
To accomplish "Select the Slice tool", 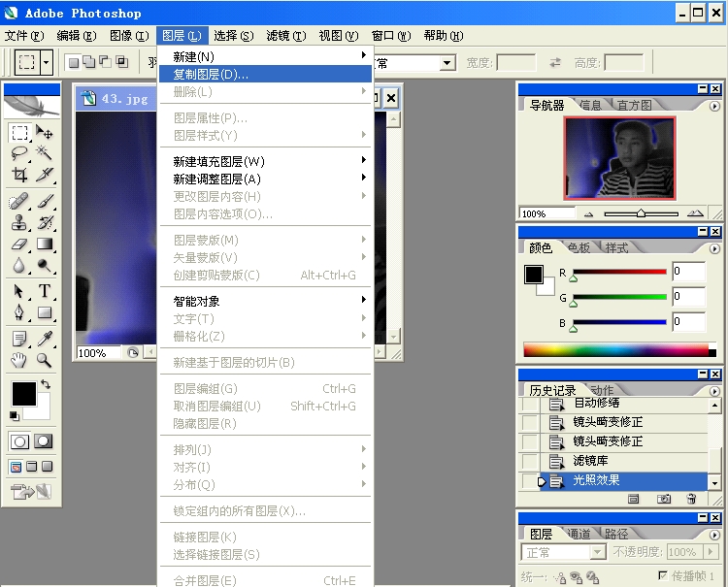I will [x=45, y=175].
